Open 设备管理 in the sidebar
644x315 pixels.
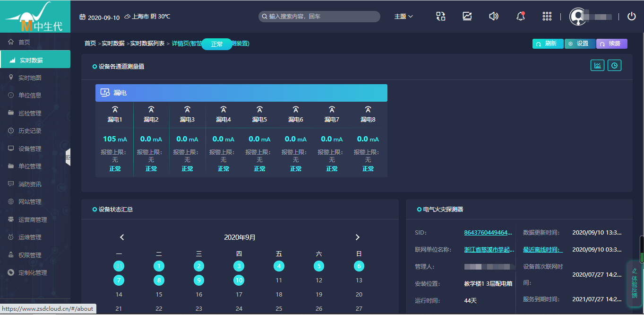tap(30, 149)
